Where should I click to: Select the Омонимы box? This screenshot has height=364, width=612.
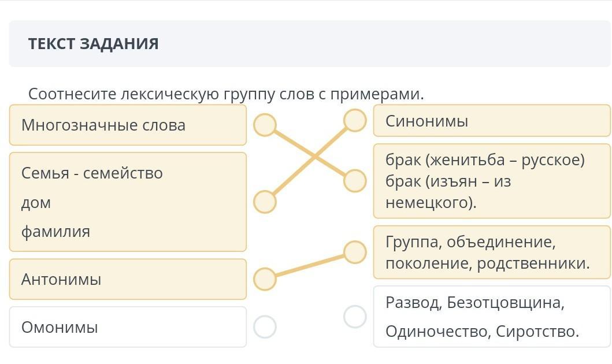coord(128,327)
